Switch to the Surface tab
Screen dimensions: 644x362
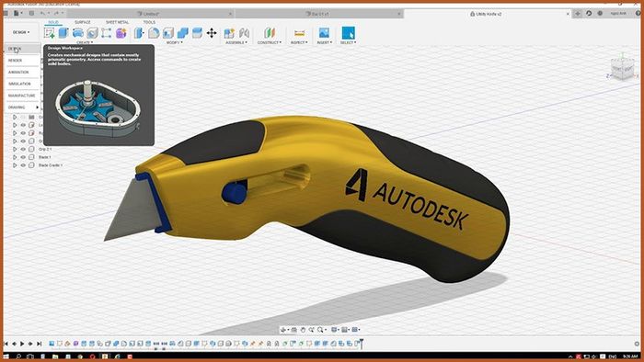(x=83, y=22)
